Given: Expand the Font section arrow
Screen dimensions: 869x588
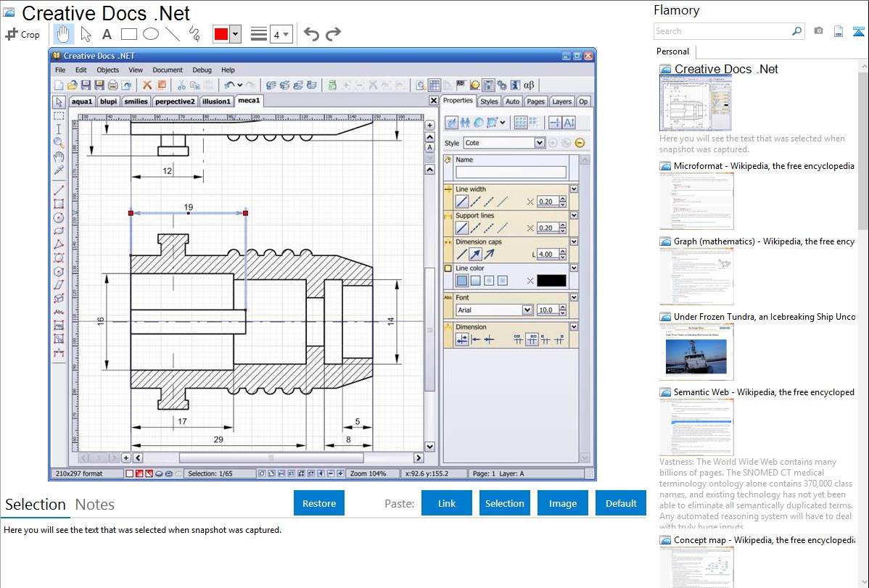Looking at the screenshot, I should point(574,297).
